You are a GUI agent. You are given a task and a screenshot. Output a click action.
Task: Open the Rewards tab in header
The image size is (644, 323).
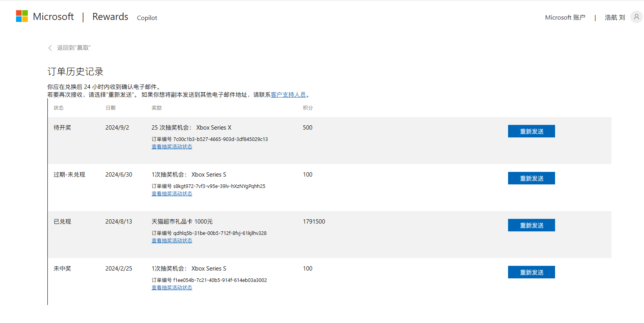coord(110,17)
